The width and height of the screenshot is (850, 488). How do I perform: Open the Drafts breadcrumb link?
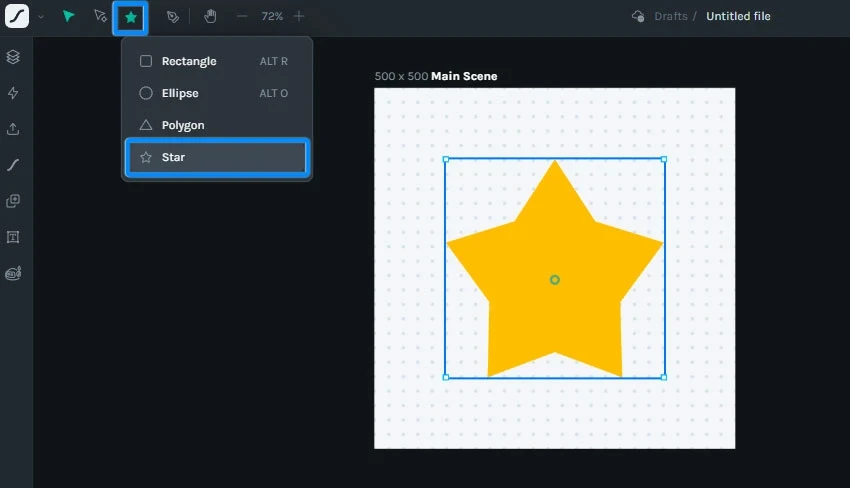click(671, 16)
